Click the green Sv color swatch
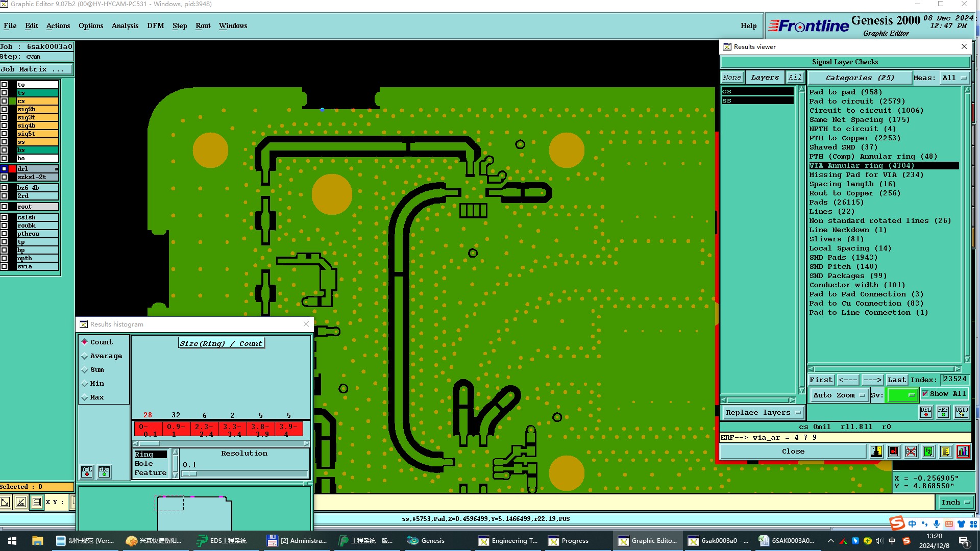 click(902, 395)
